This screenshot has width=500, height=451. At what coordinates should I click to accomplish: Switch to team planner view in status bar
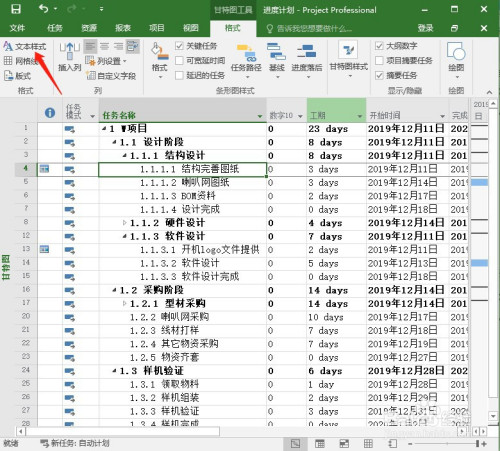[x=344, y=443]
